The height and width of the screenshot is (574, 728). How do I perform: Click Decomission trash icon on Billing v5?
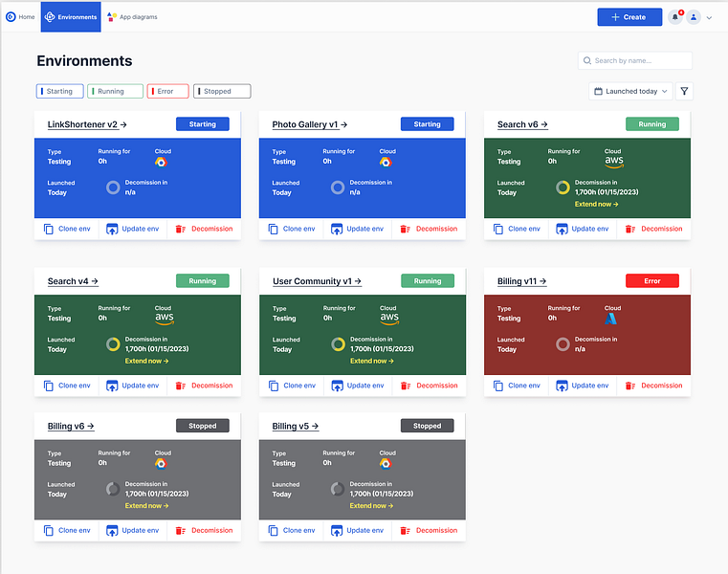[406, 530]
